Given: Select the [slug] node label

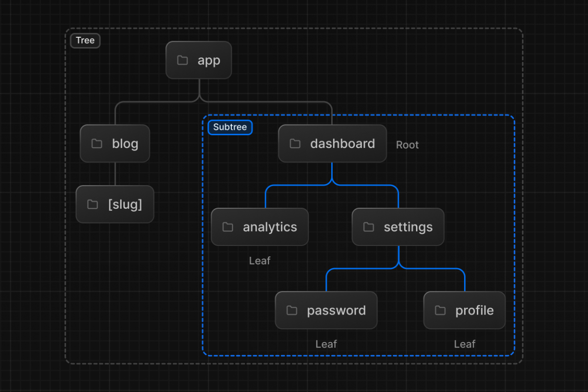Looking at the screenshot, I should pyautogui.click(x=125, y=204).
